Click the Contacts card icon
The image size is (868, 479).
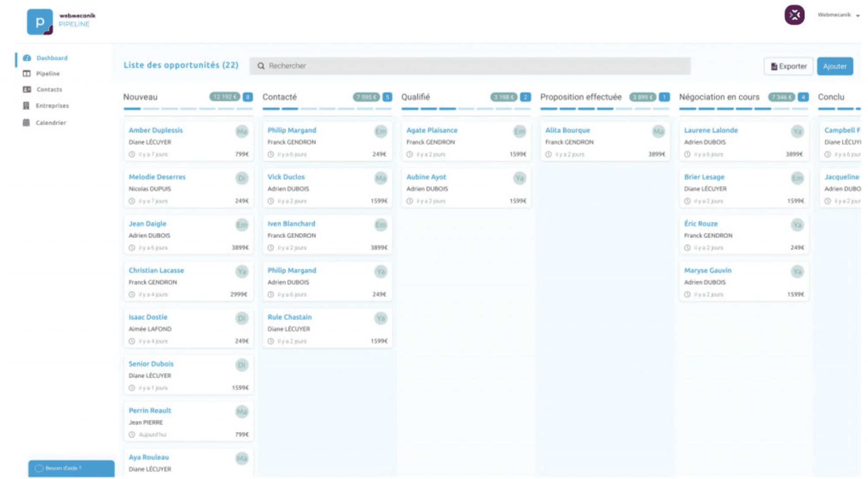point(27,89)
